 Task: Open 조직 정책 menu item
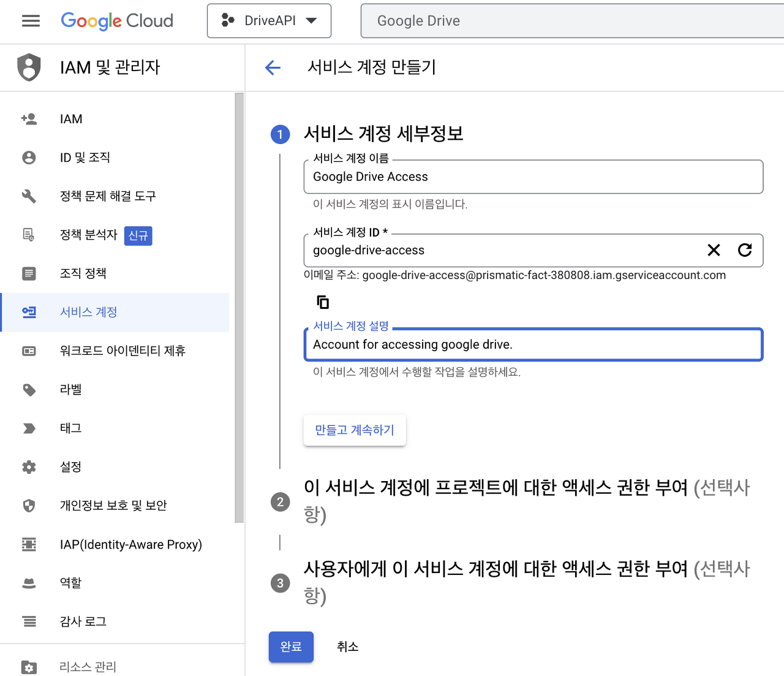115,273
